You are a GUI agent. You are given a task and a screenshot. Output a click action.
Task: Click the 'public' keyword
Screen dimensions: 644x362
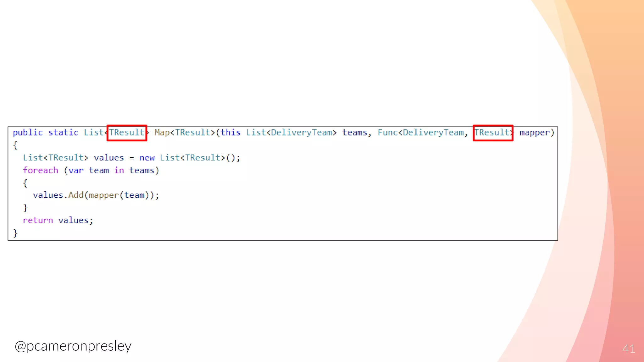[x=28, y=133]
